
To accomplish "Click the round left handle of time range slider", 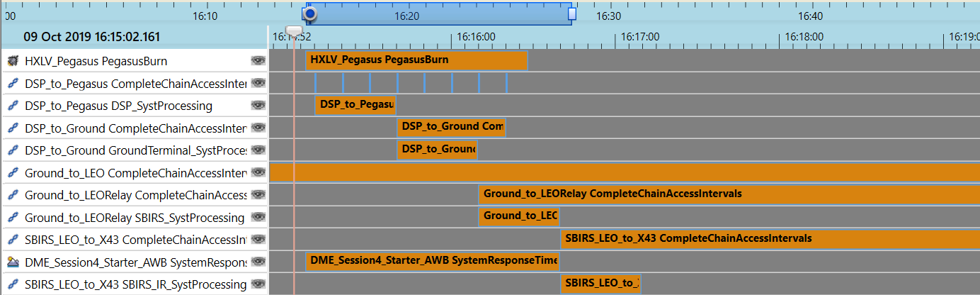I will [x=309, y=14].
